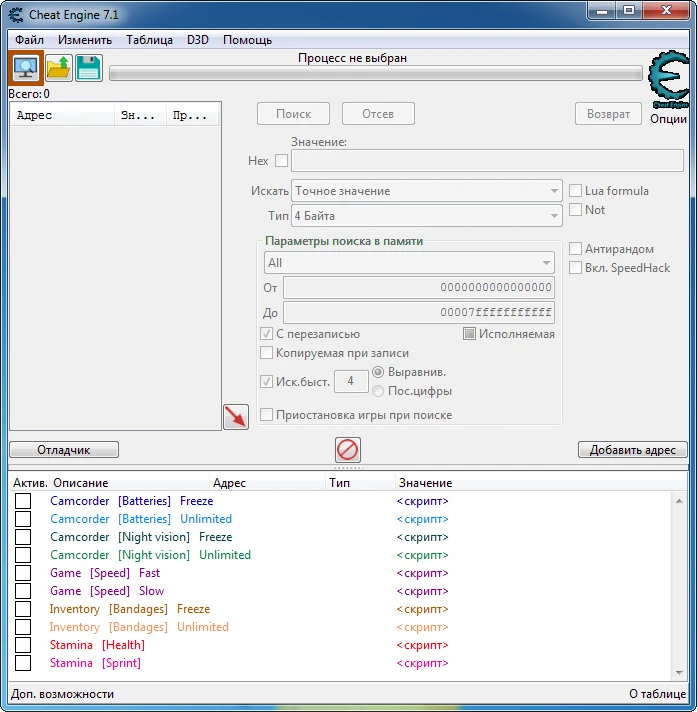Click the open cheat table folder icon

[x=59, y=68]
